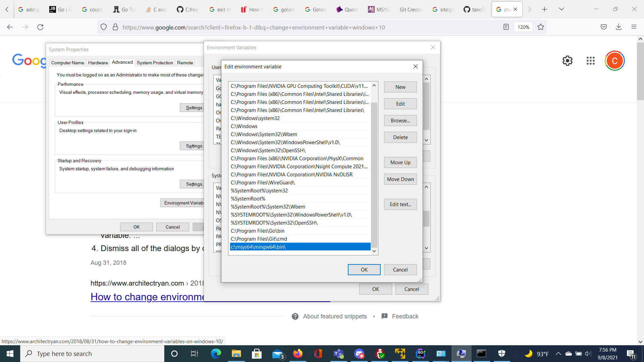Image resolution: width=644 pixels, height=362 pixels.
Task: Open File Explorer from the taskbar
Action: point(236,354)
